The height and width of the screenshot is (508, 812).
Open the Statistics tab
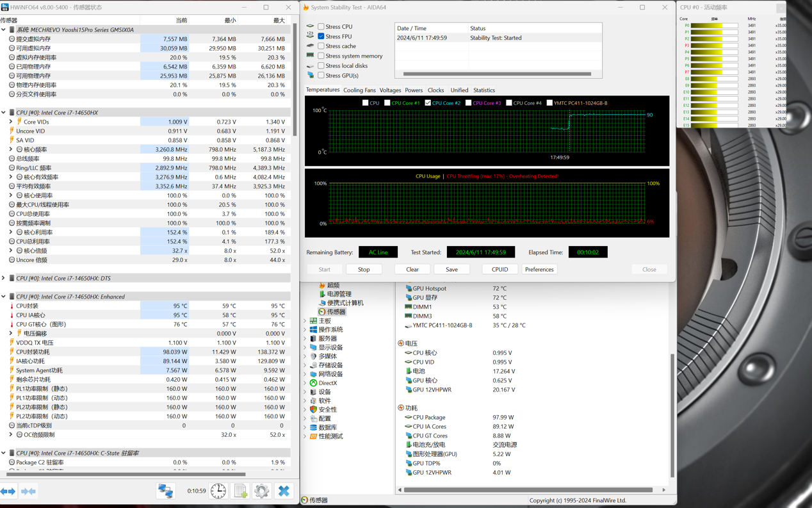coord(483,90)
